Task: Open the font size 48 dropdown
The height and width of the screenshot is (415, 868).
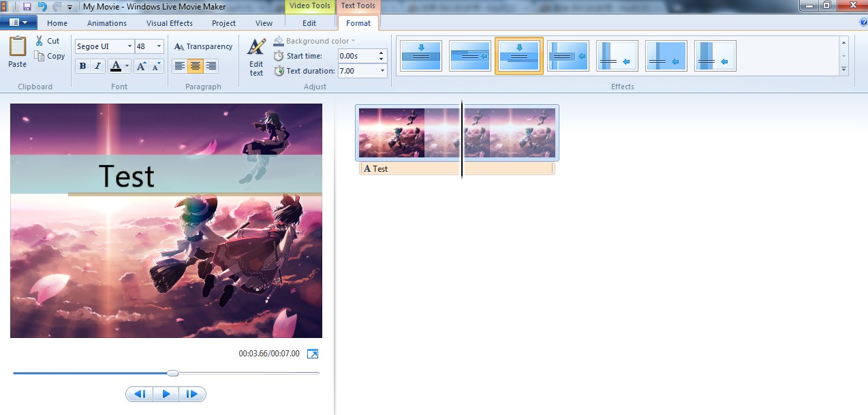Action: click(x=159, y=46)
